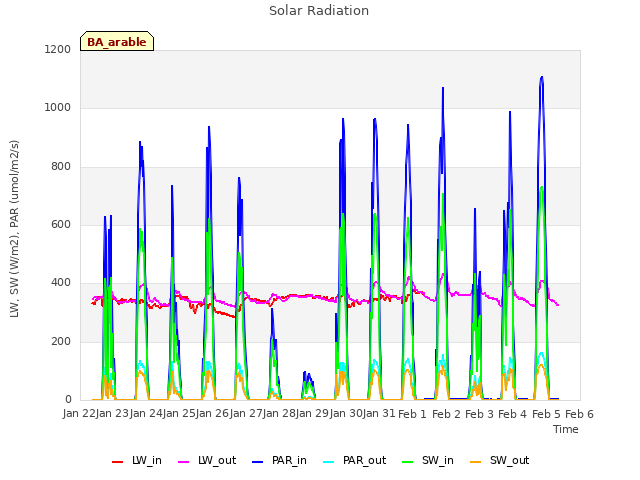
Task: Click the Jan 30 x-axis label
Action: [346, 414]
